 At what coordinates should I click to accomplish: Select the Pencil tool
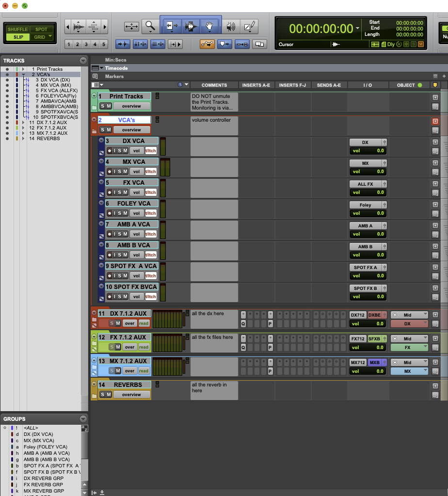(249, 25)
